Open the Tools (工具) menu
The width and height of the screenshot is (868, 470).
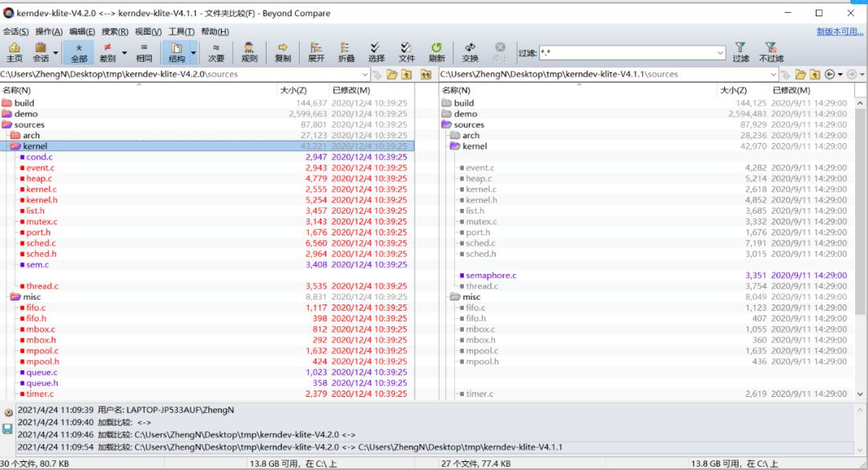[181, 31]
